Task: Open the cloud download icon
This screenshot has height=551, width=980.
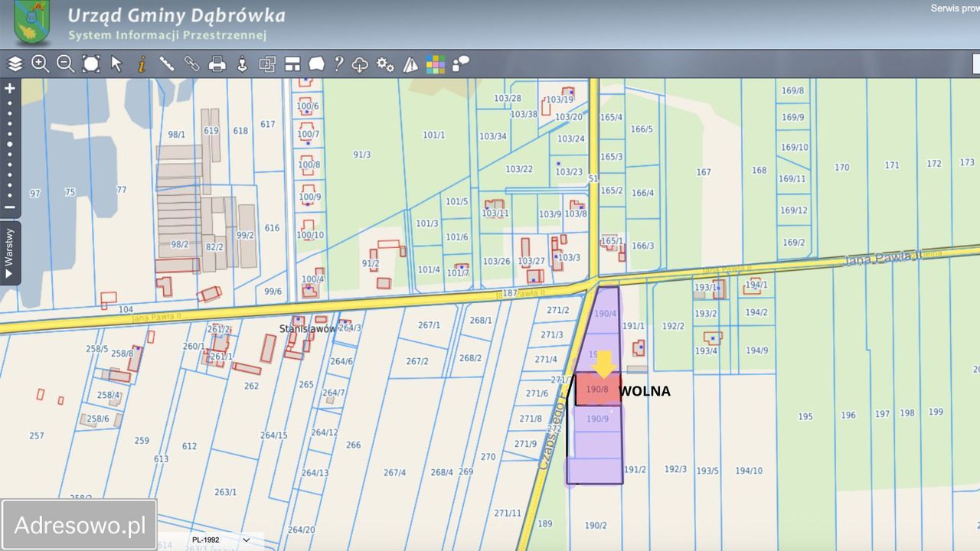Action: point(360,64)
